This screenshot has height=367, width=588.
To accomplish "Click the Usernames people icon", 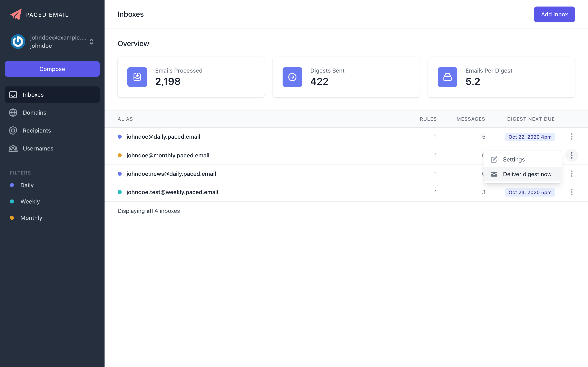I will [x=13, y=148].
